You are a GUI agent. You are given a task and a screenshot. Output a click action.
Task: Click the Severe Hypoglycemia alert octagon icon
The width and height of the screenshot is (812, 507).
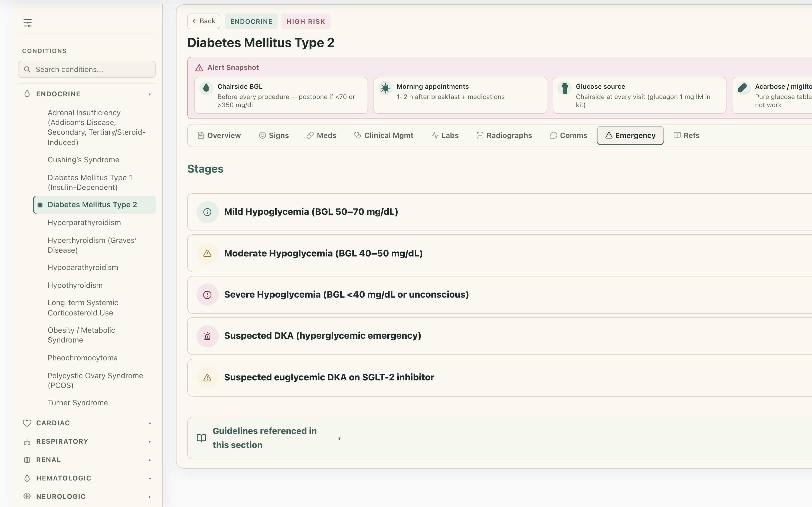point(207,295)
